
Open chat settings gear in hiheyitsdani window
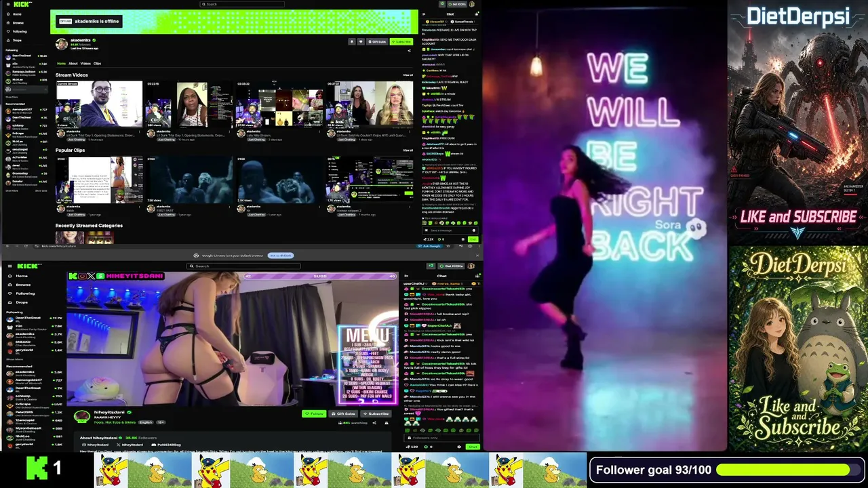pyautogui.click(x=459, y=447)
